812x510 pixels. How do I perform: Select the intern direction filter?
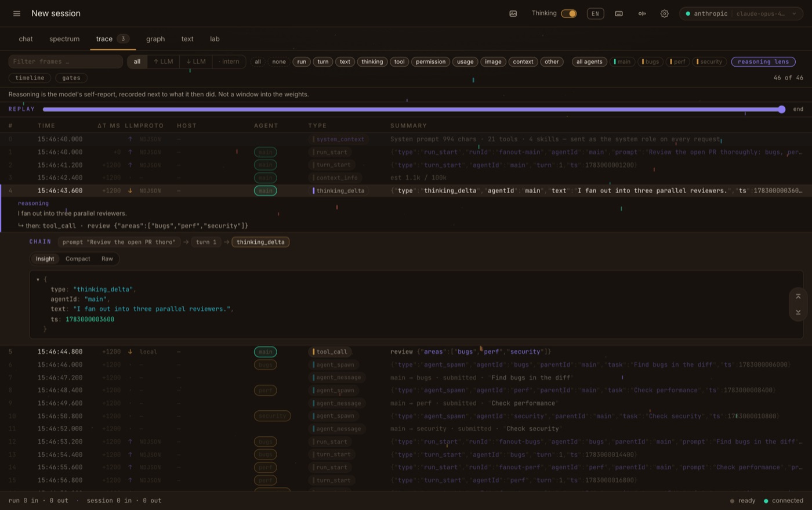click(229, 62)
